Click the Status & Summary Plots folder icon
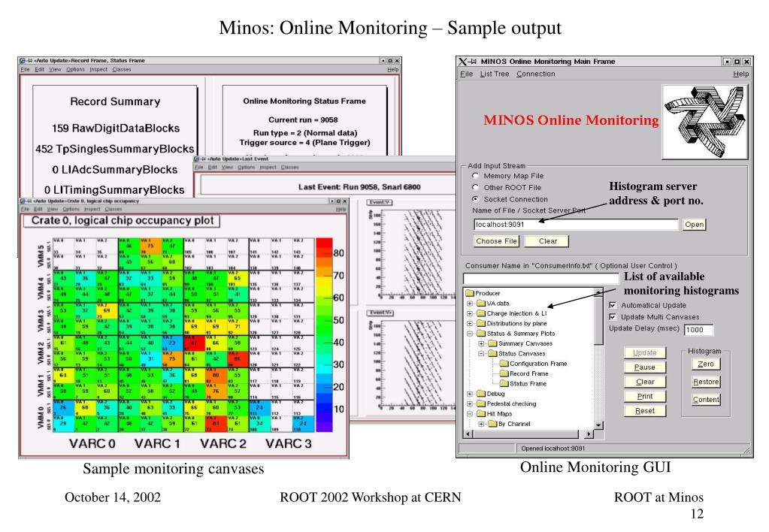The height and width of the screenshot is (532, 769). [x=481, y=334]
